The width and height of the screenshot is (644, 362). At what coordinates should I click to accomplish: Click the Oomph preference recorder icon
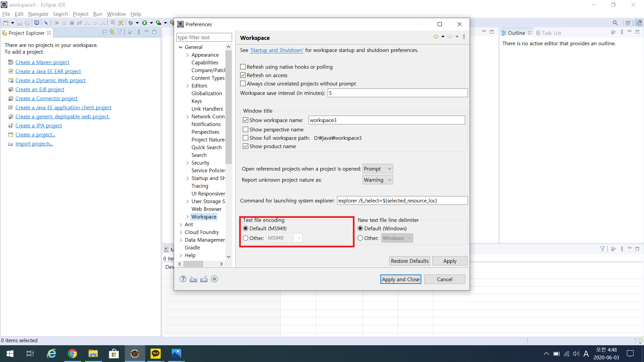pyautogui.click(x=214, y=279)
